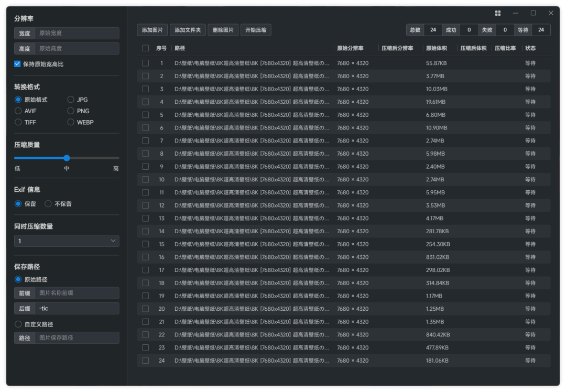
Task: Click the 添加文件夹 button
Action: (x=188, y=30)
